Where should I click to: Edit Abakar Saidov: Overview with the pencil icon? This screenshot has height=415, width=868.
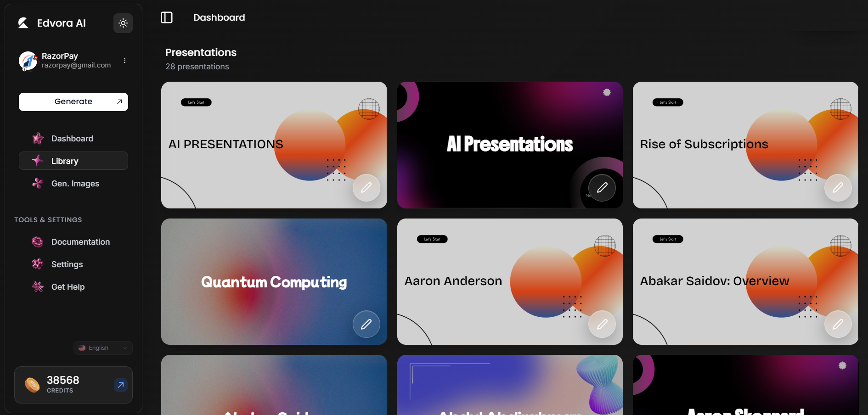[838, 324]
